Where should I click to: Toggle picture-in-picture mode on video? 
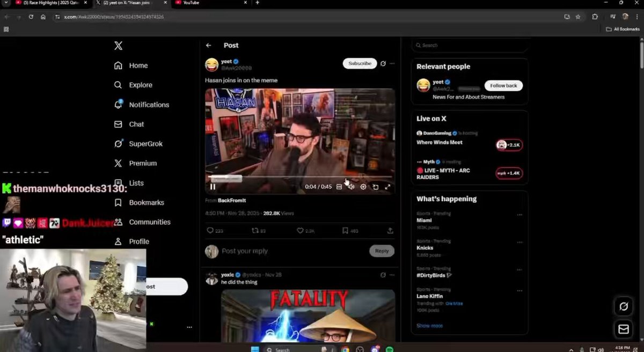tap(375, 187)
